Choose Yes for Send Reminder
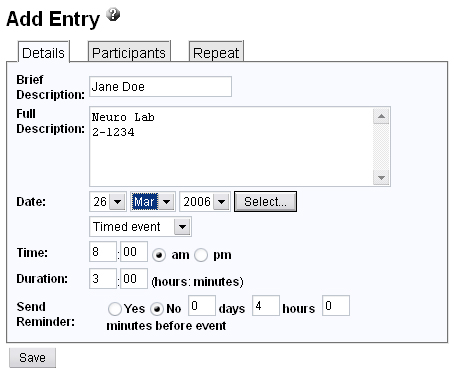 [114, 309]
